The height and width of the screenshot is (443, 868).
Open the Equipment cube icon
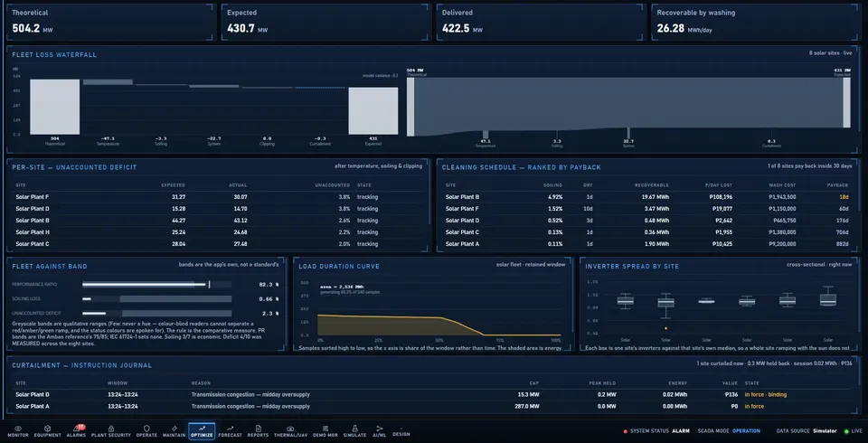pos(47,428)
